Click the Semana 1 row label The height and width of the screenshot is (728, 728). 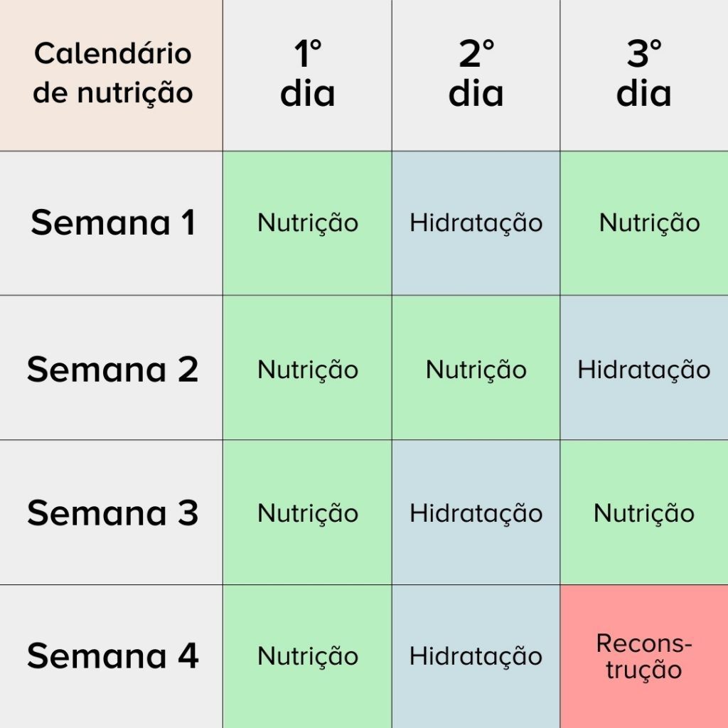[112, 223]
